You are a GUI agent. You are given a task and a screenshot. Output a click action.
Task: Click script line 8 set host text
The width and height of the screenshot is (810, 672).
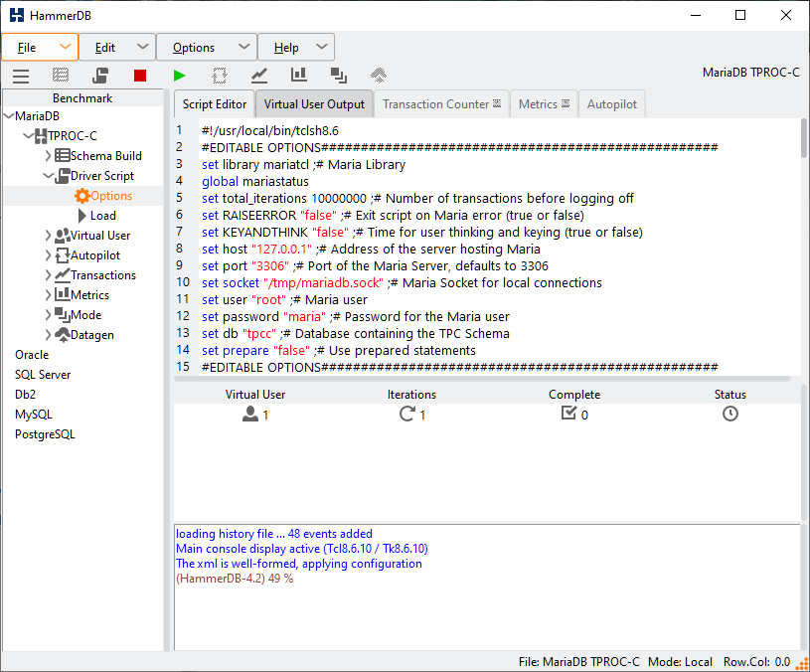coord(371,249)
